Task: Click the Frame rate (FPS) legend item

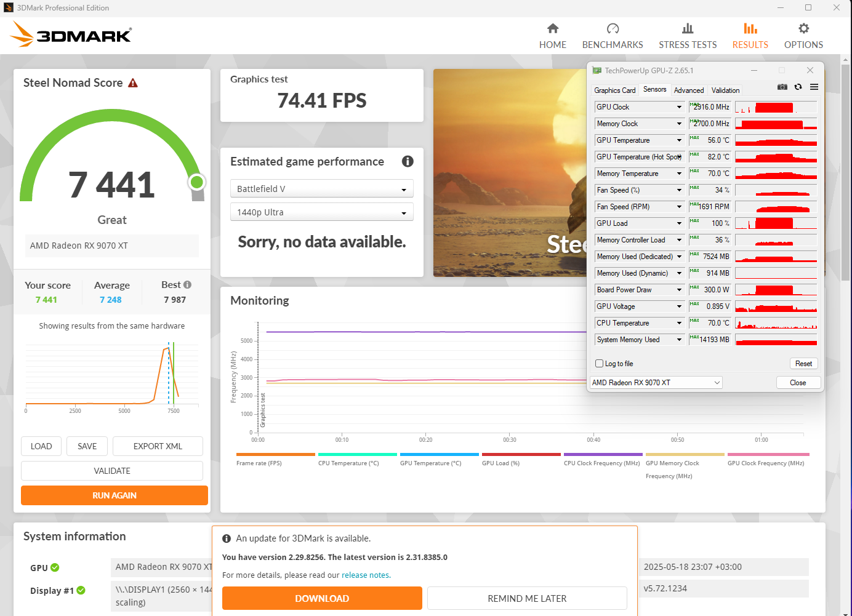Action: point(276,460)
